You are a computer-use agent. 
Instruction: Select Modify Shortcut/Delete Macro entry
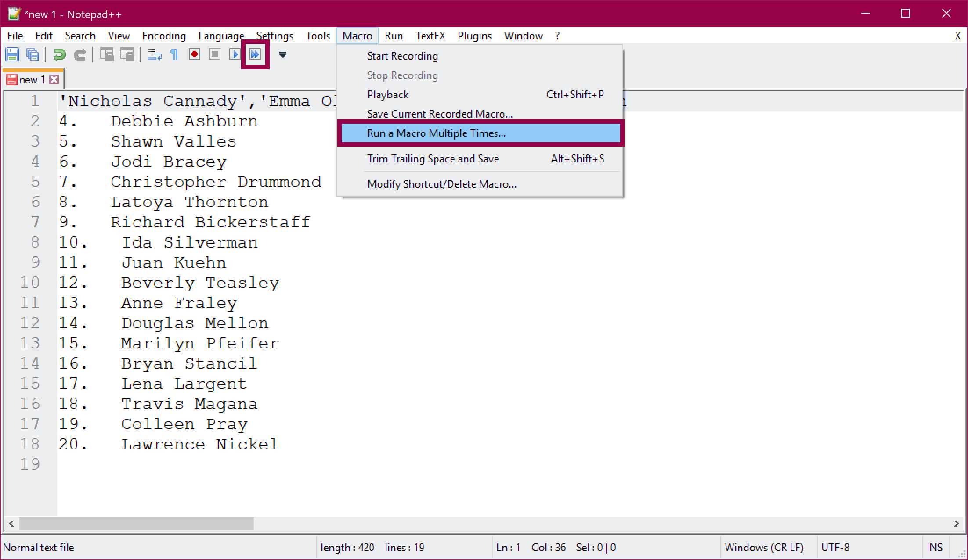pos(441,184)
